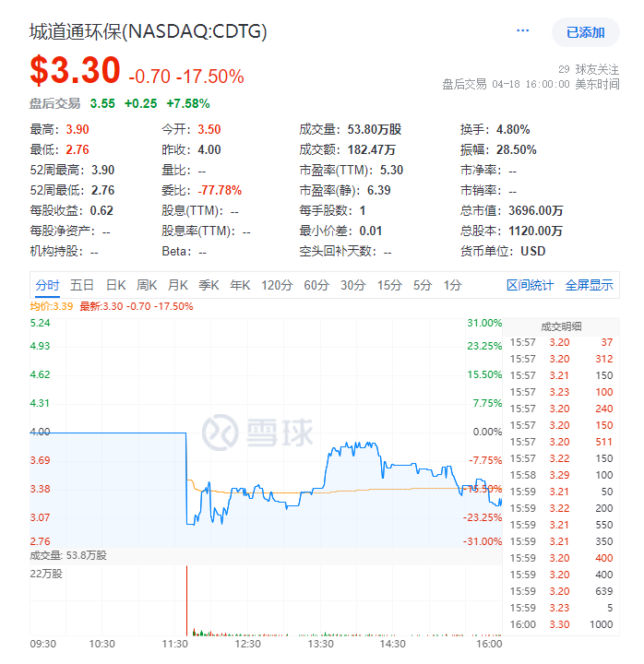Select the 季K chart tab
Image resolution: width=644 pixels, height=664 pixels.
(x=209, y=285)
